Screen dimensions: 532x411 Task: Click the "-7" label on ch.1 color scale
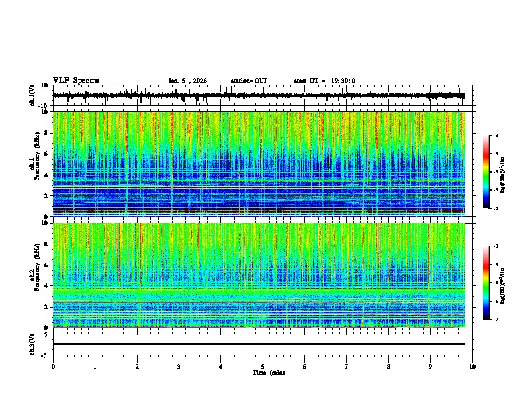[496, 209]
